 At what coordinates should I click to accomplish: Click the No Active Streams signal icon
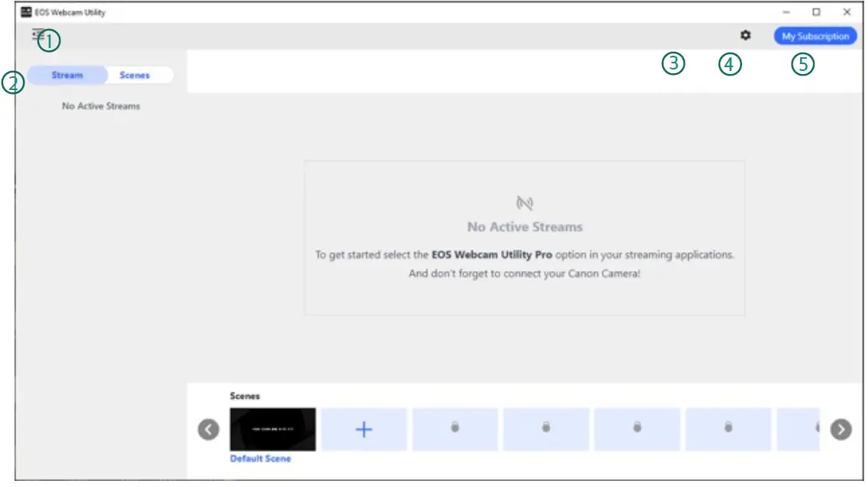point(525,203)
